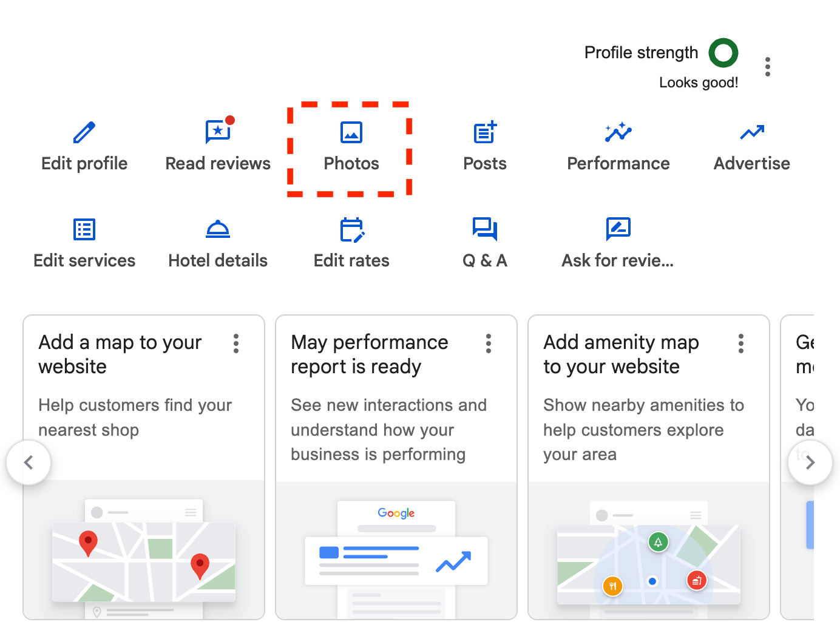Click the Edit profile pencil icon
Viewport: 840px width, 636px height.
(x=84, y=132)
